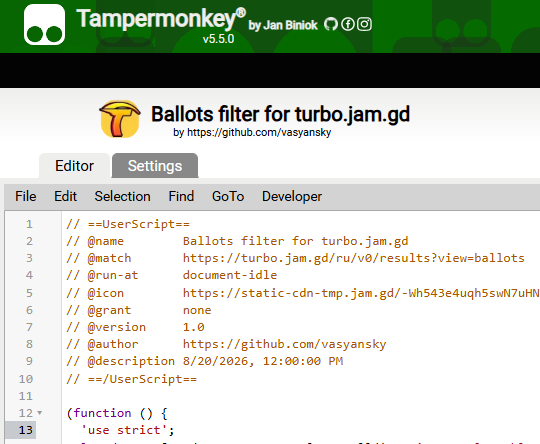Click 'none' value of @grant
The width and height of the screenshot is (540, 444).
197,310
